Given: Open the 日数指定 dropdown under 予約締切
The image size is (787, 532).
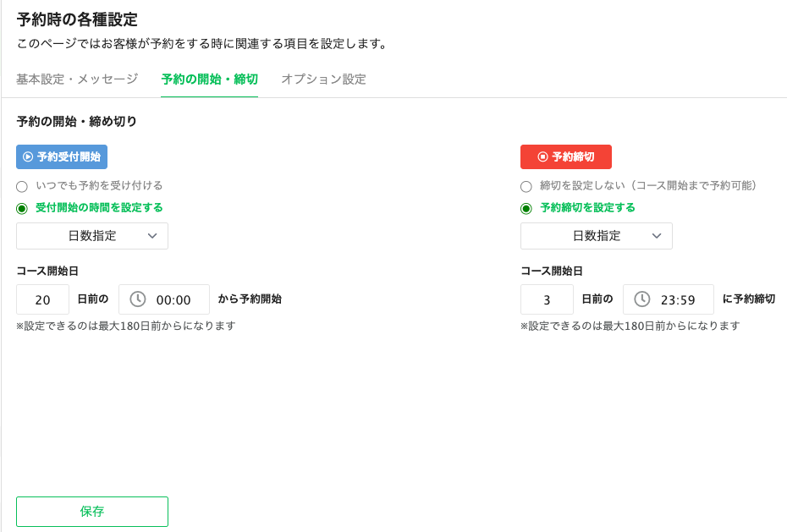Looking at the screenshot, I should (x=596, y=236).
